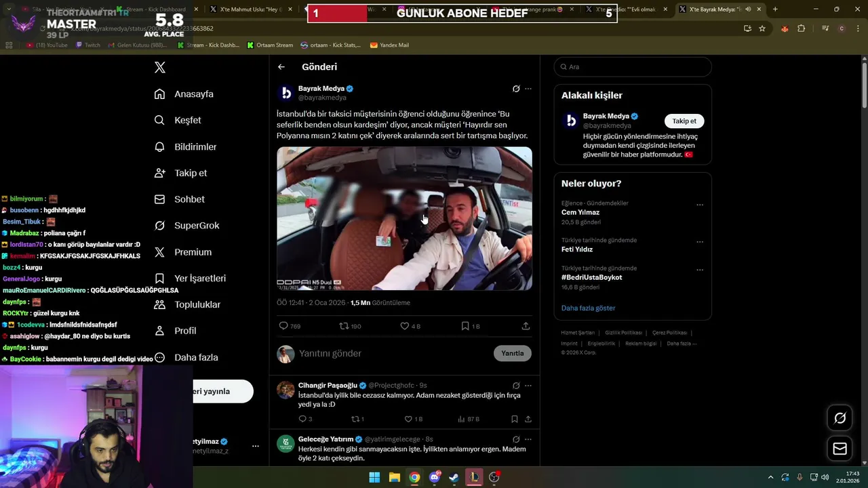Screen dimensions: 868x488
Task: Click repost icon with 190 count
Action: click(344, 326)
